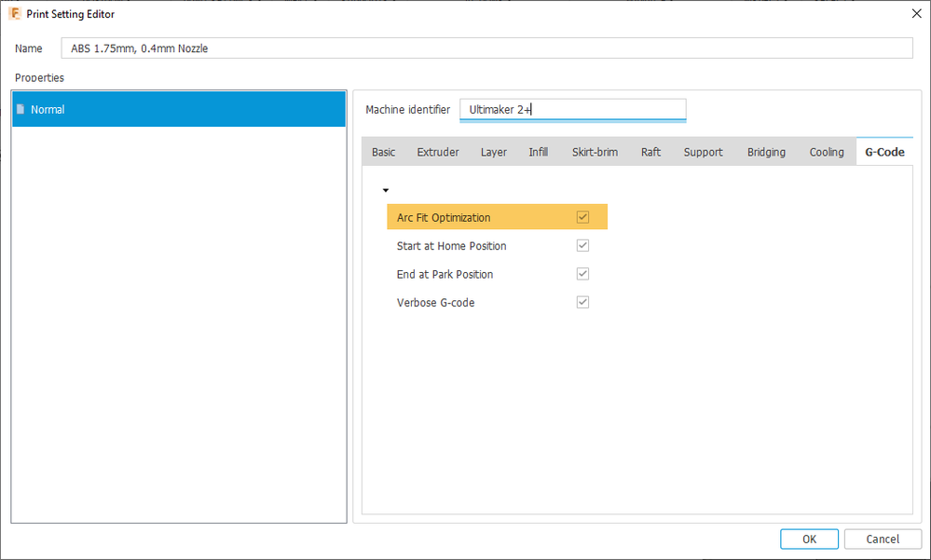Open the Extruder tab
The image size is (931, 560).
[x=438, y=152]
